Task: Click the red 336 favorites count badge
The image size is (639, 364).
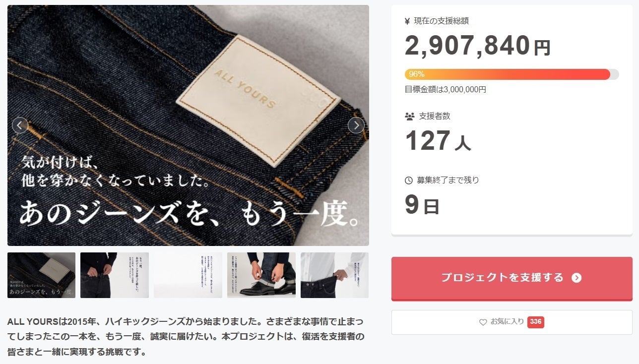Action: pos(536,322)
